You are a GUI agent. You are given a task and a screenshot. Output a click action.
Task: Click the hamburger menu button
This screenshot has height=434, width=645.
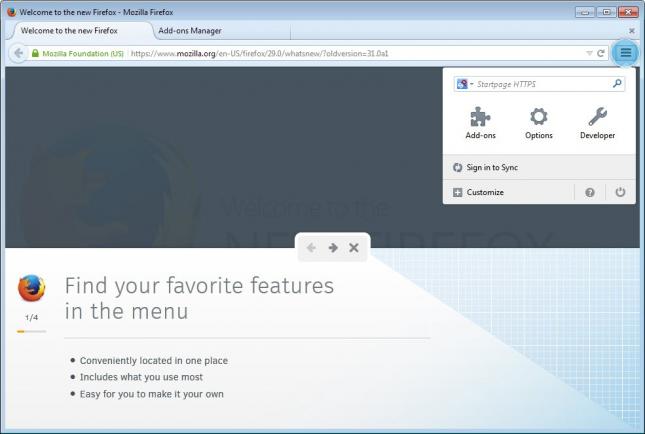(626, 53)
